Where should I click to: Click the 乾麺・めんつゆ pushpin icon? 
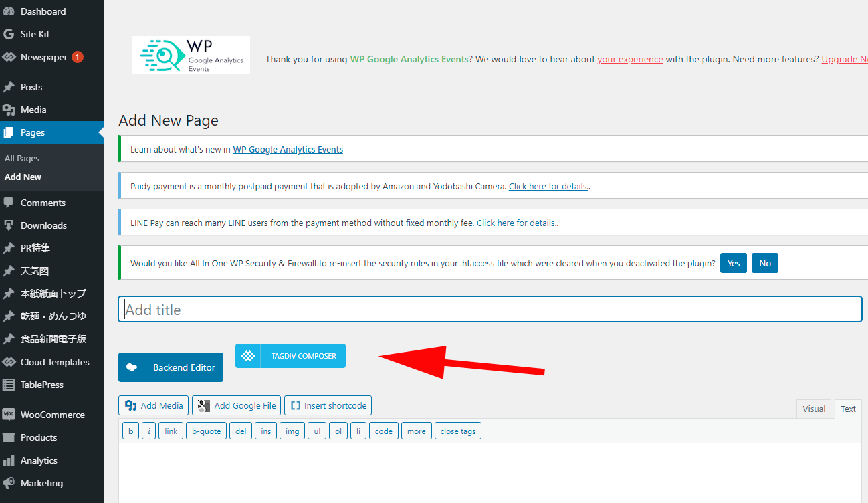(x=9, y=316)
